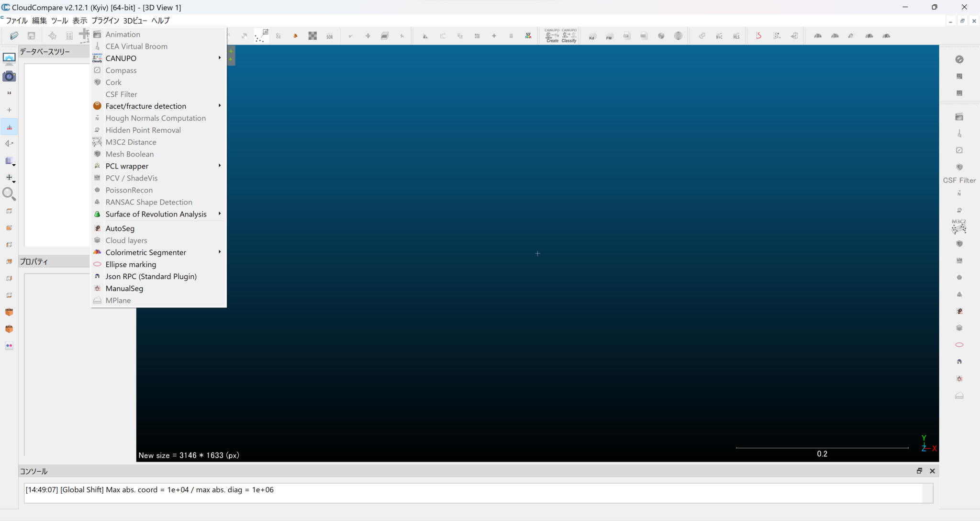
Task: Click the red trace polyline icon
Action: click(x=759, y=36)
